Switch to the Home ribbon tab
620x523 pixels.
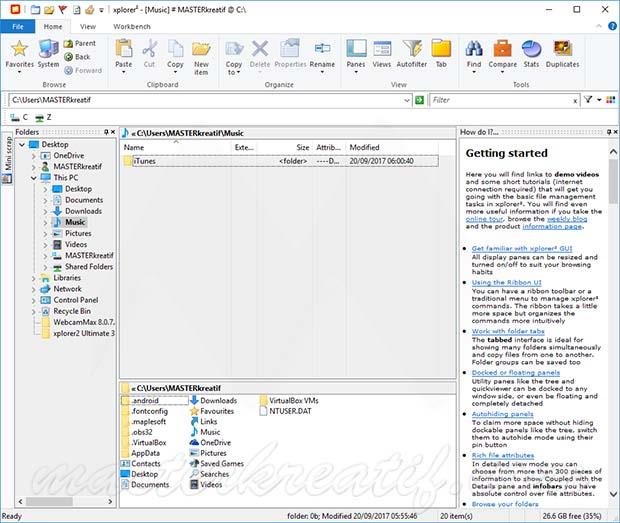(53, 26)
